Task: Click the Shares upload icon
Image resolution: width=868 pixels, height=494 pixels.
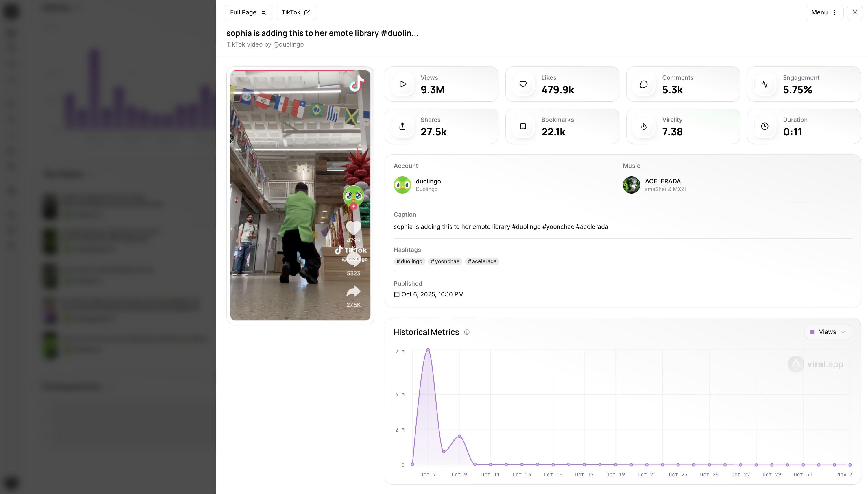Action: 402,126
